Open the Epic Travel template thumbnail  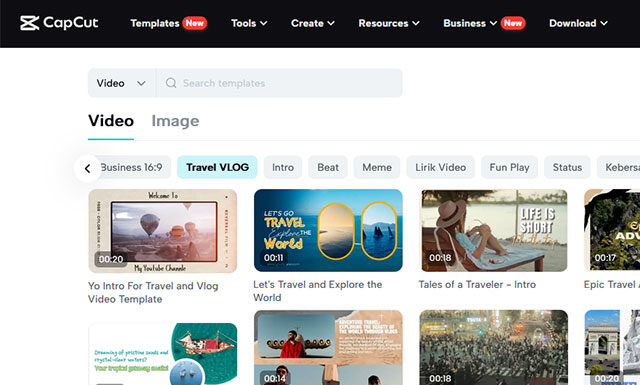612,230
